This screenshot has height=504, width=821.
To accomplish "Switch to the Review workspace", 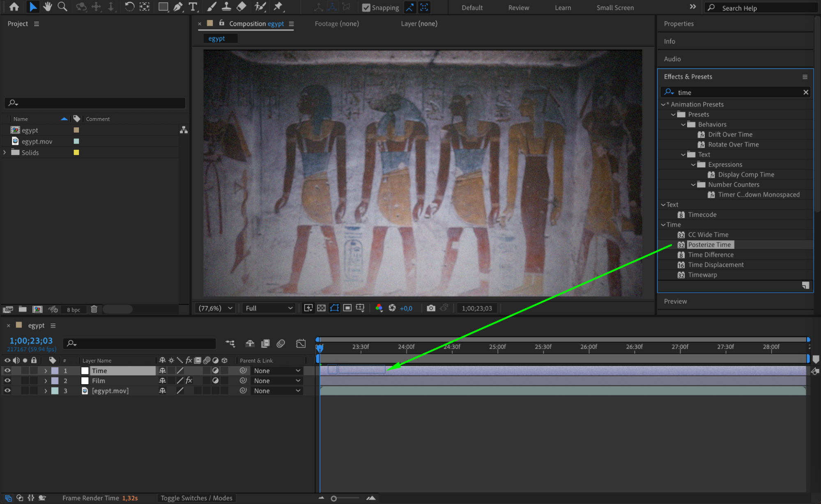I will 518,7.
